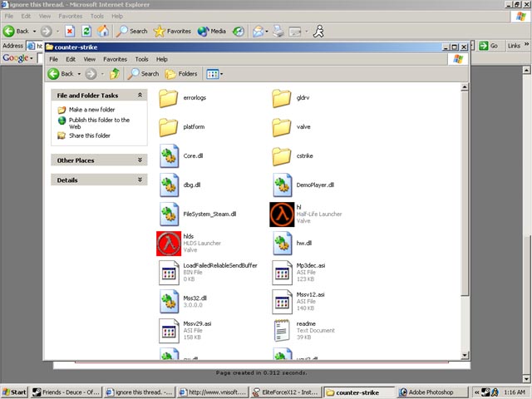This screenshot has width=532, height=399.
Task: Select the Mssv12.asi file icon
Action: 283,302
